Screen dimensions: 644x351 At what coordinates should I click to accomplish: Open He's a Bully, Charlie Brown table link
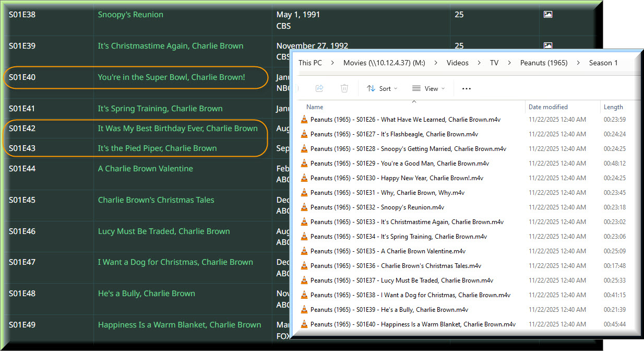tap(147, 294)
